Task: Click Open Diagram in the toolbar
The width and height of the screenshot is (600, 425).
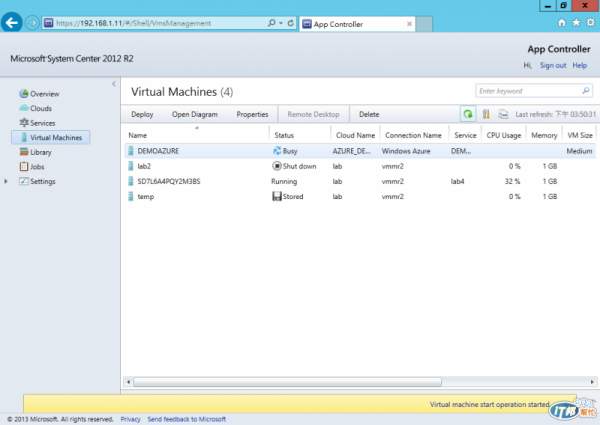Action: 195,114
